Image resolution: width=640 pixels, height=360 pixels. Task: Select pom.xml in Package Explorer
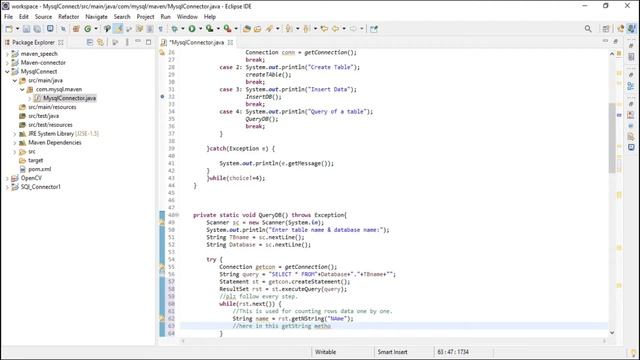click(x=40, y=169)
